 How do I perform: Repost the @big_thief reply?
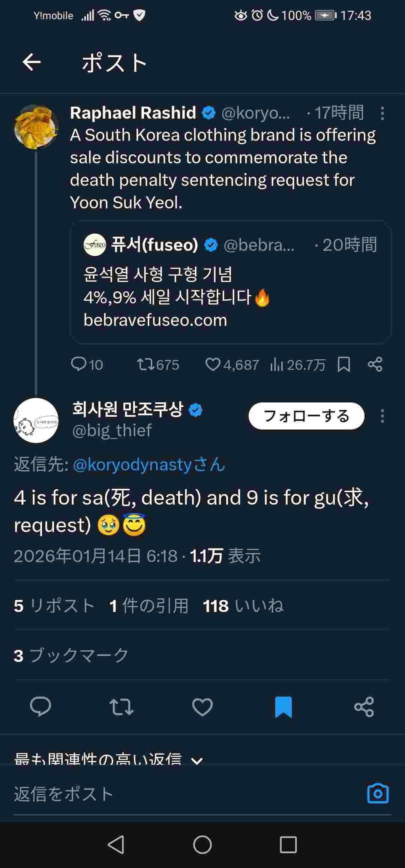pyautogui.click(x=121, y=707)
